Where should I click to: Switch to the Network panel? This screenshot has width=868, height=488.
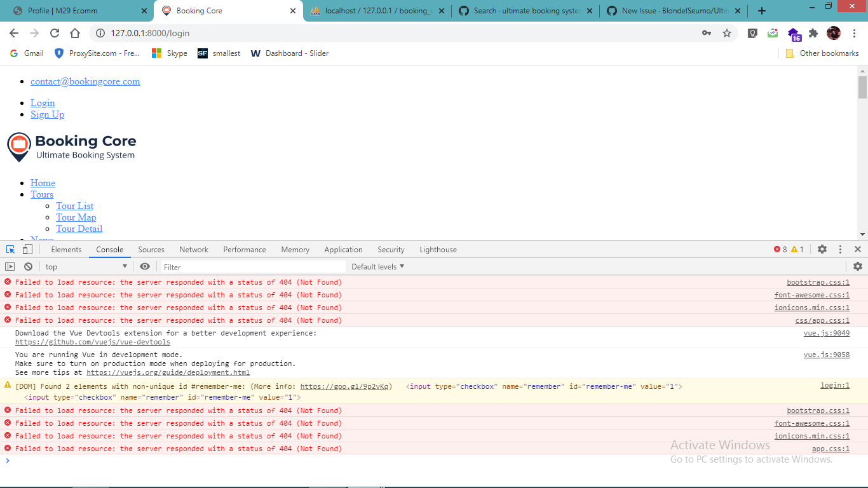[x=194, y=250]
